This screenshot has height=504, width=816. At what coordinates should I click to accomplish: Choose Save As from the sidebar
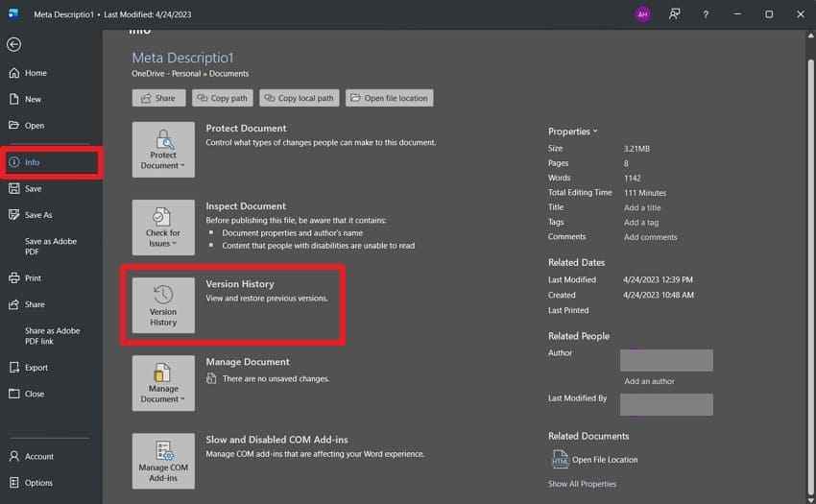coord(31,215)
